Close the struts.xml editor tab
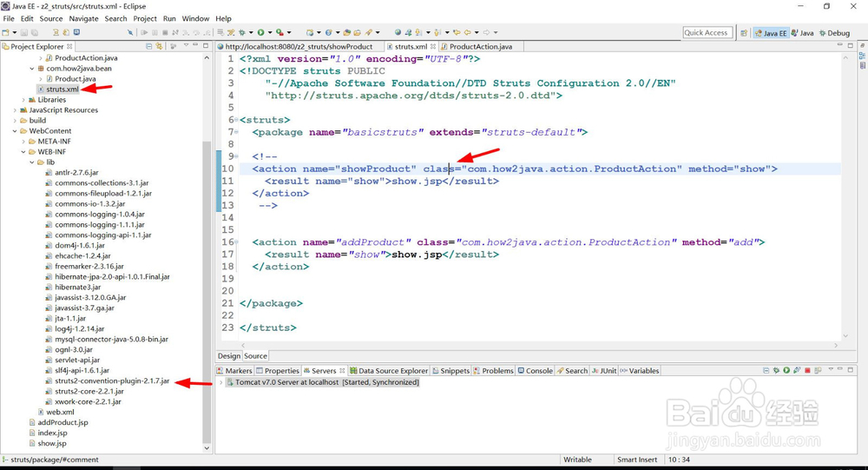 [433, 47]
